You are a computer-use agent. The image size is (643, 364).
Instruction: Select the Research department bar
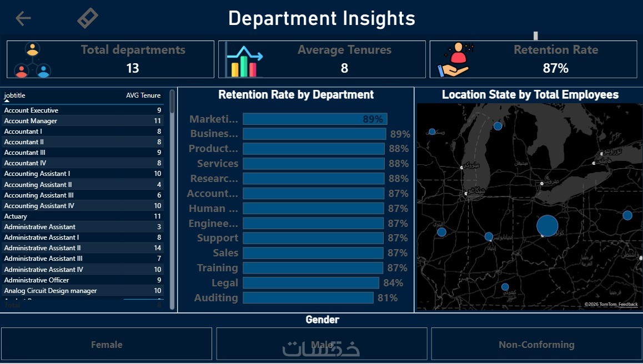(x=313, y=178)
